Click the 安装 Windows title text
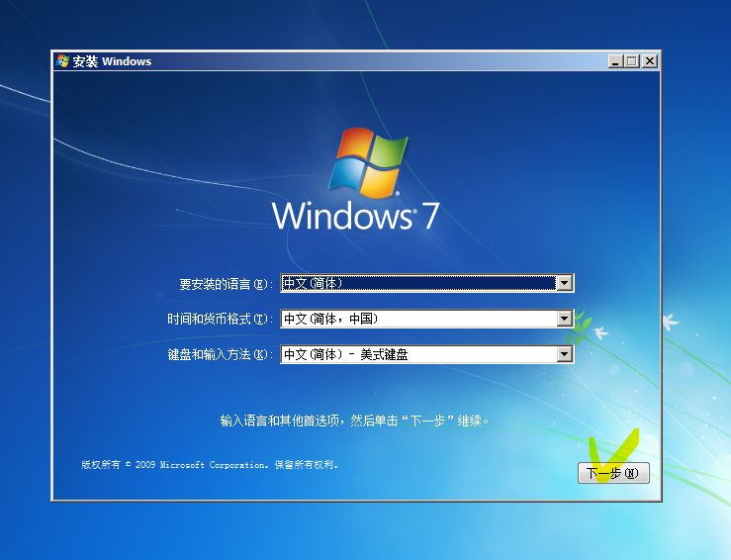Viewport: 731px width, 560px height. click(112, 61)
